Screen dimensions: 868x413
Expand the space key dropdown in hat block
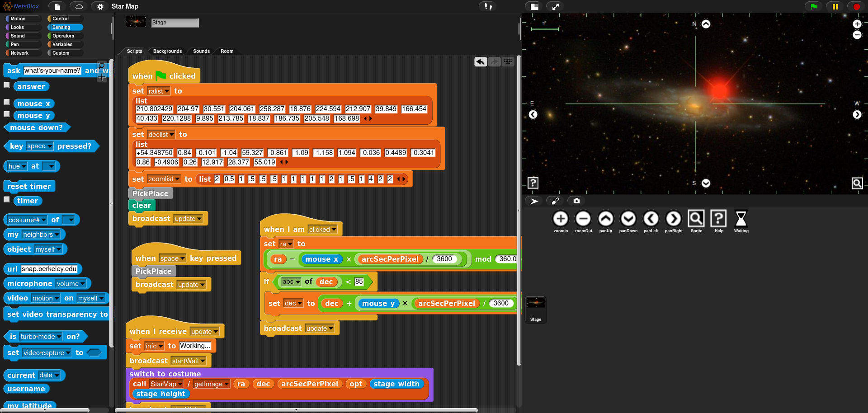[183, 259]
